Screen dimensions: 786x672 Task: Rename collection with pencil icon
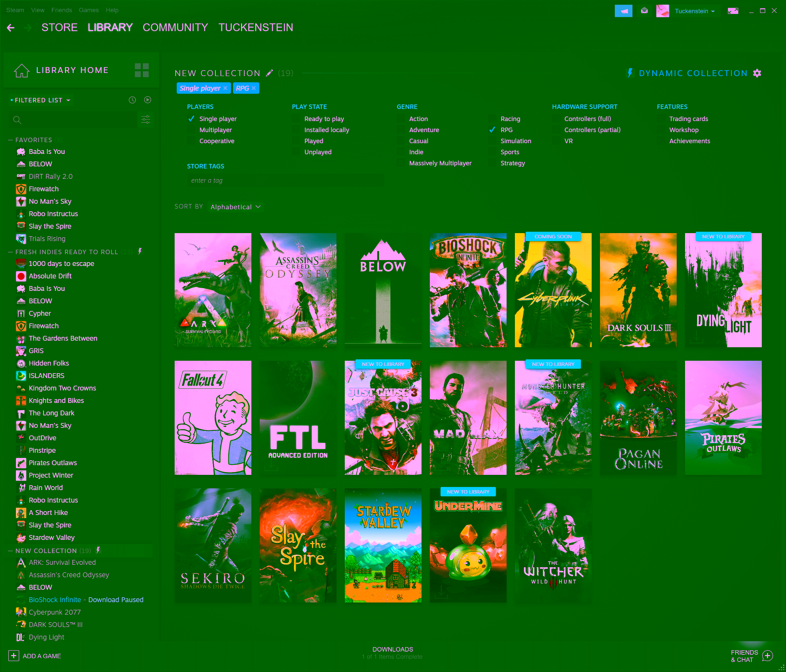[269, 73]
